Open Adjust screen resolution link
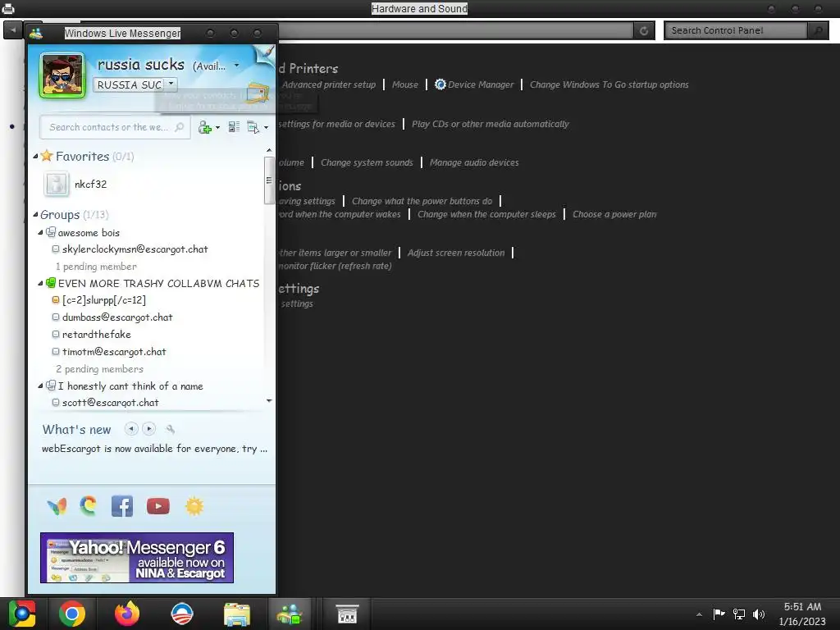This screenshot has width=840, height=630. pyautogui.click(x=456, y=253)
